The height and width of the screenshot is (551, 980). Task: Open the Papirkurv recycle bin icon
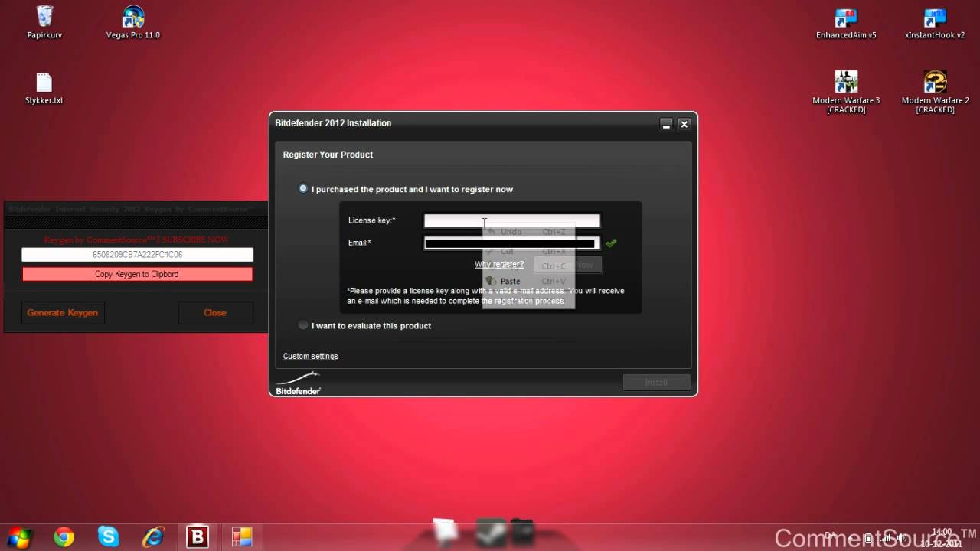click(44, 22)
